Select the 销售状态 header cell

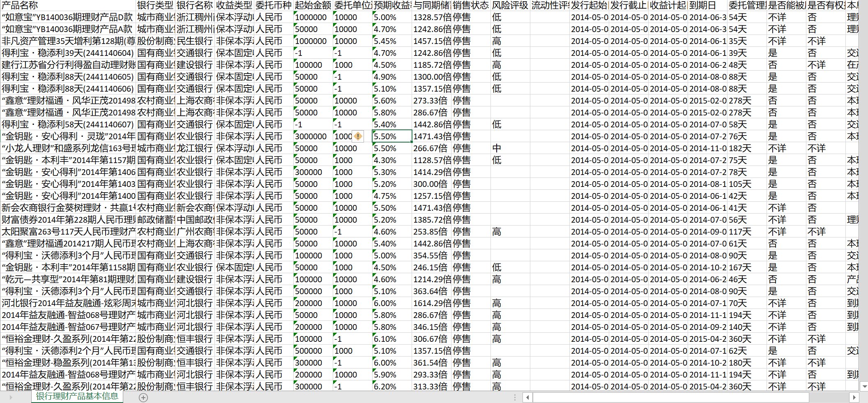[x=471, y=5]
